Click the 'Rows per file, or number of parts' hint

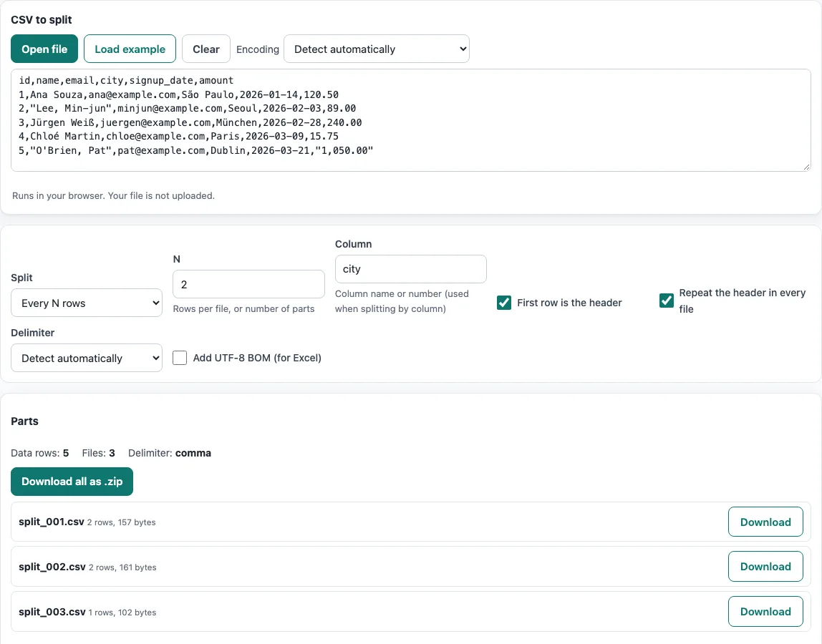243,308
